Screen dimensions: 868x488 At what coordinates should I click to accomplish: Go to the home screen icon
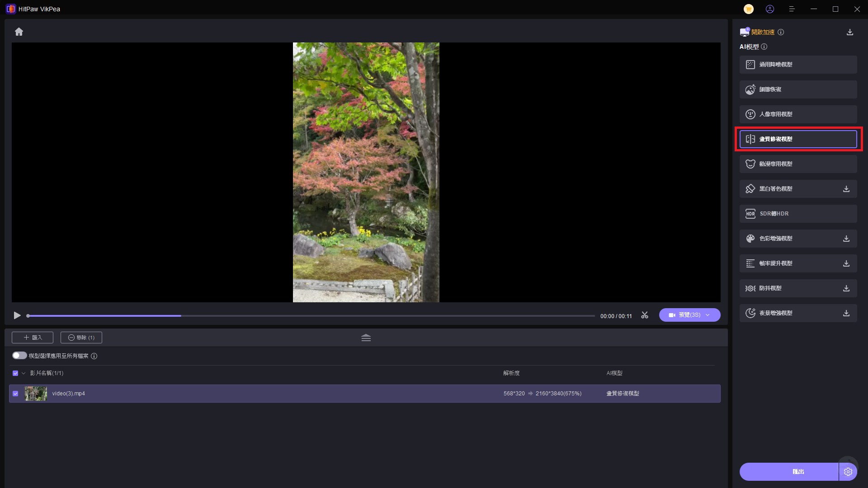(19, 32)
